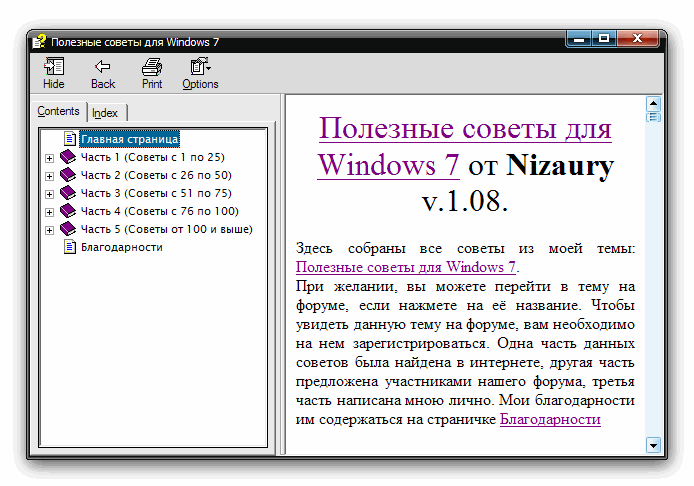This screenshot has width=694, height=486.
Task: Open the large heading link Полезные советы
Action: coord(465,128)
